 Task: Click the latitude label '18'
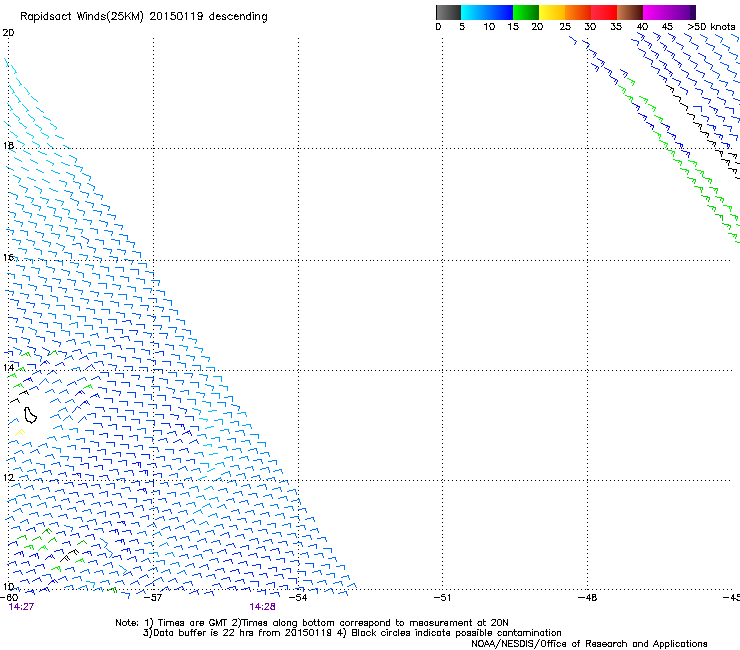pyautogui.click(x=8, y=145)
